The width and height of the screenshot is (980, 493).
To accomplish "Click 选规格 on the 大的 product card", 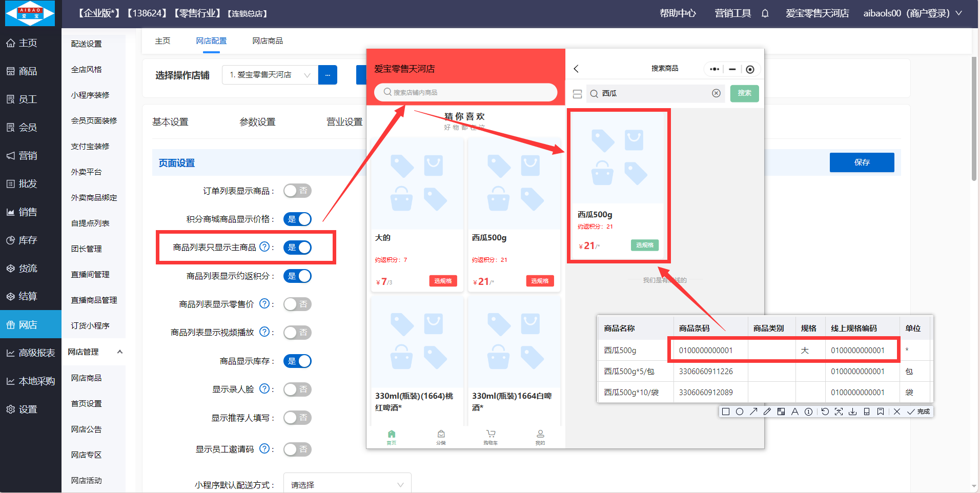I will tap(443, 281).
